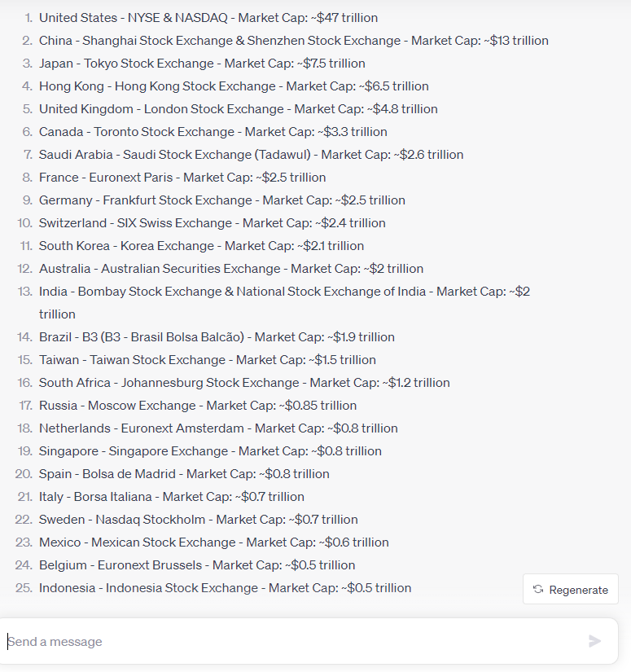The height and width of the screenshot is (672, 631).
Task: Click the Regenerate button
Action: click(571, 590)
